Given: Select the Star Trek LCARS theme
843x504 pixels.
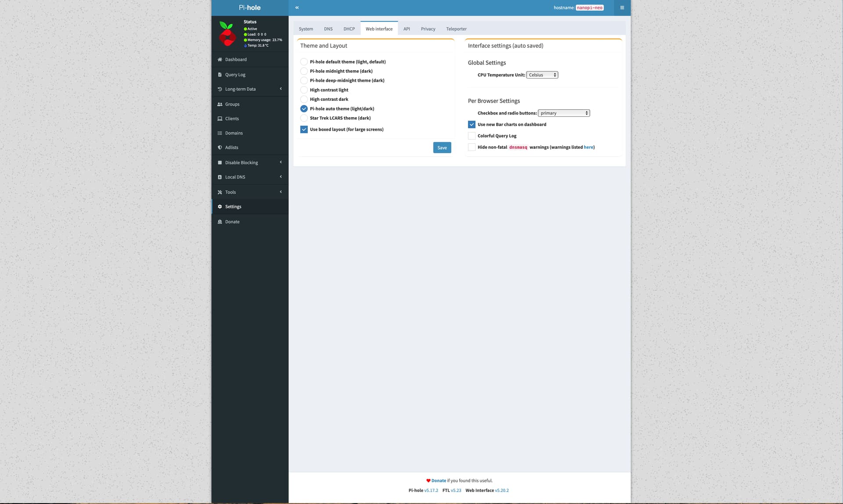Looking at the screenshot, I should click(303, 118).
